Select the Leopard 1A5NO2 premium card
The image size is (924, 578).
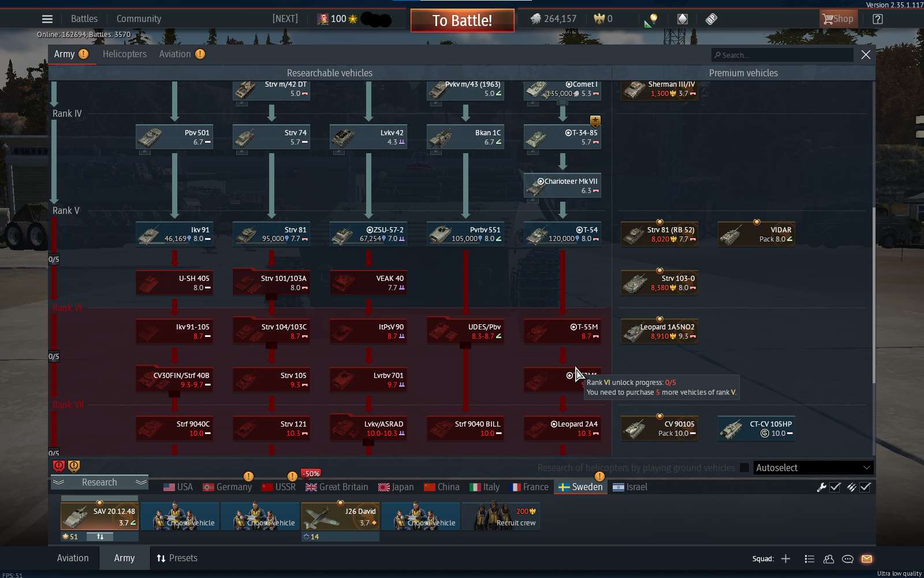(x=660, y=332)
